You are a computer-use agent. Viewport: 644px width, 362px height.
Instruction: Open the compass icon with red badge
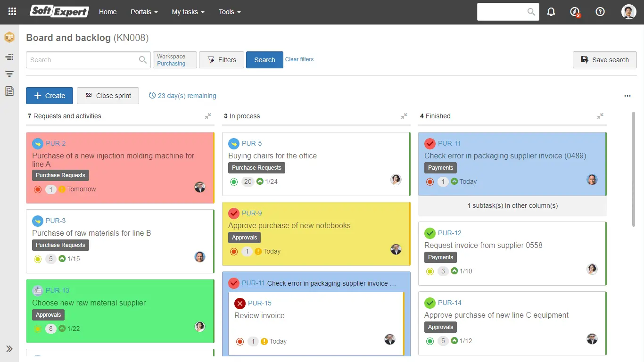click(x=575, y=12)
